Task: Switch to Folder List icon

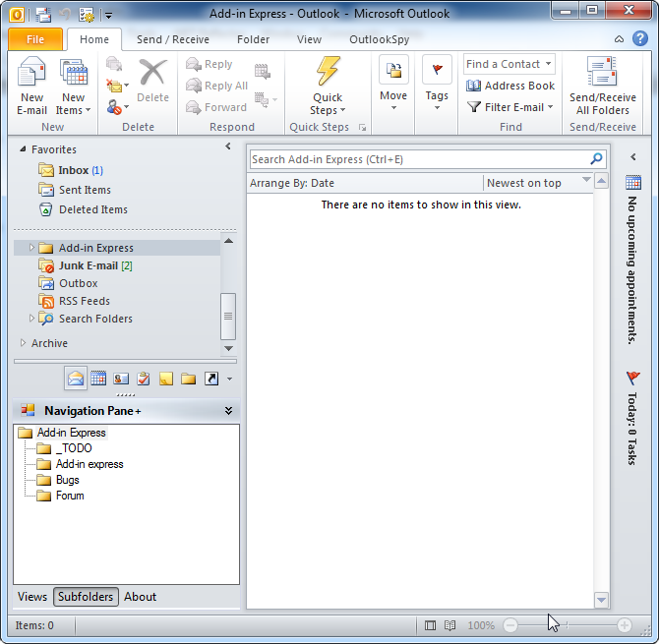Action: [188, 379]
